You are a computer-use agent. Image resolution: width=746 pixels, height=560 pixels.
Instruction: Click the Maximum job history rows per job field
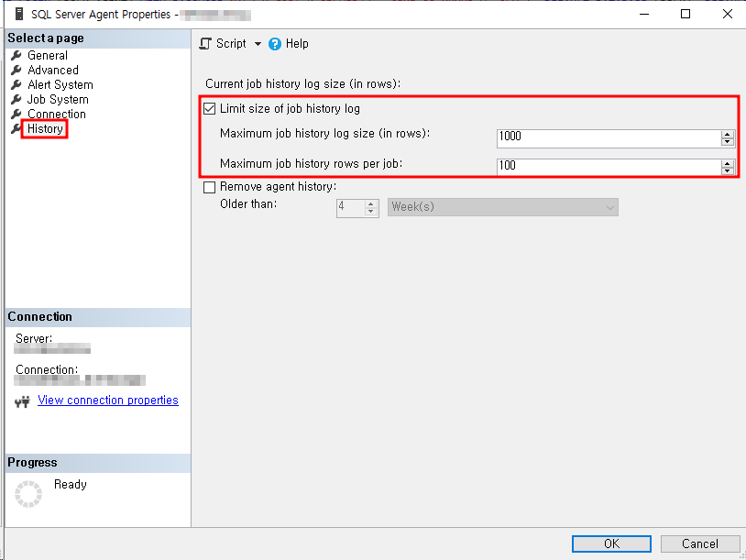tap(609, 167)
